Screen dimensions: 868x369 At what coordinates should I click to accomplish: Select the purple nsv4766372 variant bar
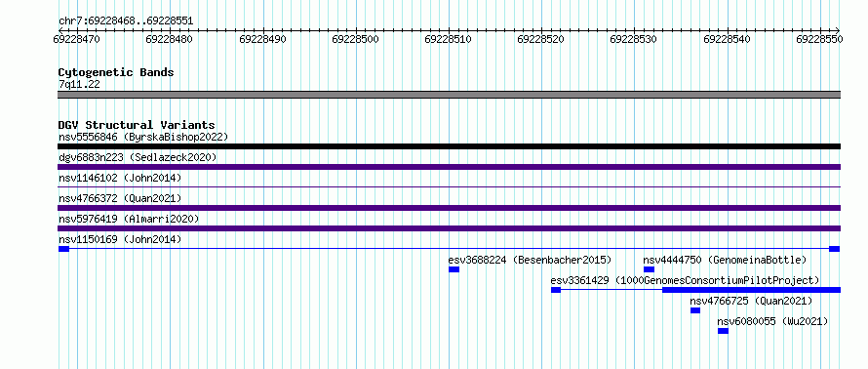pyautogui.click(x=449, y=208)
